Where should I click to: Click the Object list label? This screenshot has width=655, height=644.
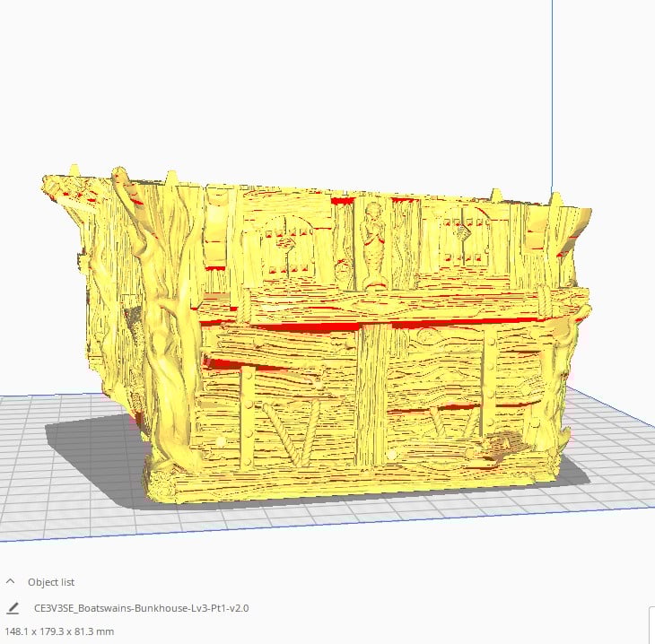click(51, 582)
